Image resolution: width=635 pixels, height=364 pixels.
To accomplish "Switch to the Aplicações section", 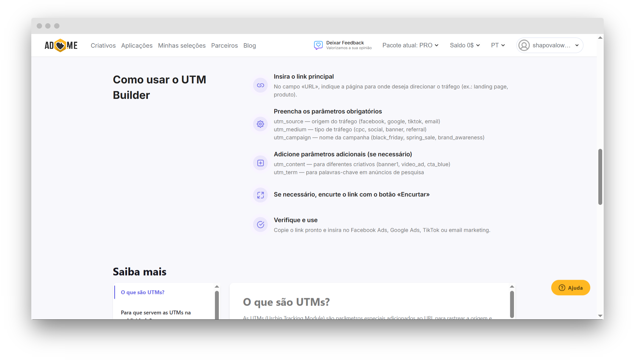I will (137, 45).
